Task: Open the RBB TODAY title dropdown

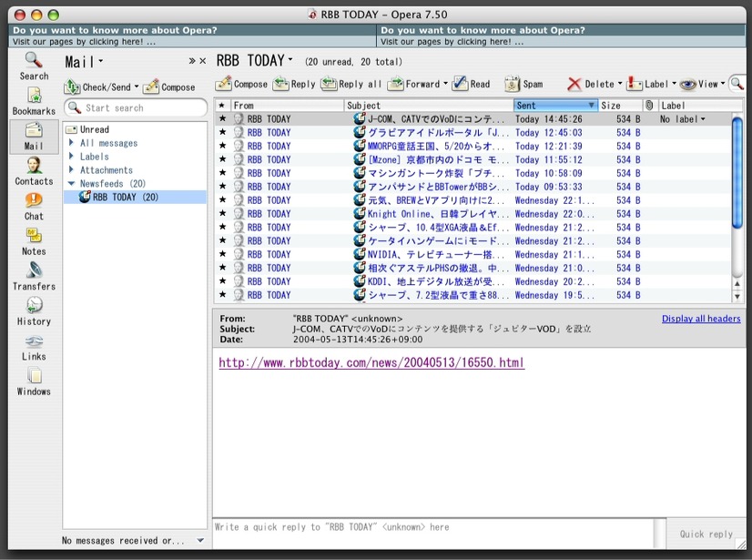Action: (290, 59)
